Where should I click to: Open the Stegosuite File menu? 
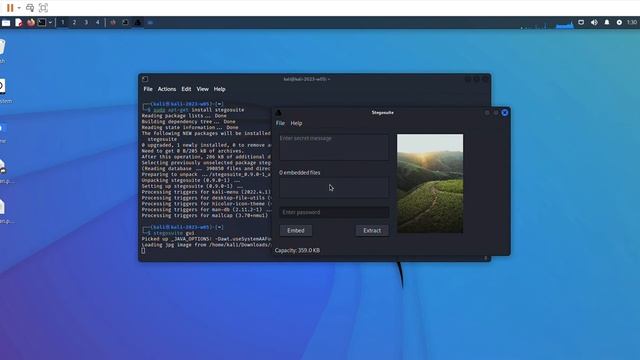[x=280, y=123]
